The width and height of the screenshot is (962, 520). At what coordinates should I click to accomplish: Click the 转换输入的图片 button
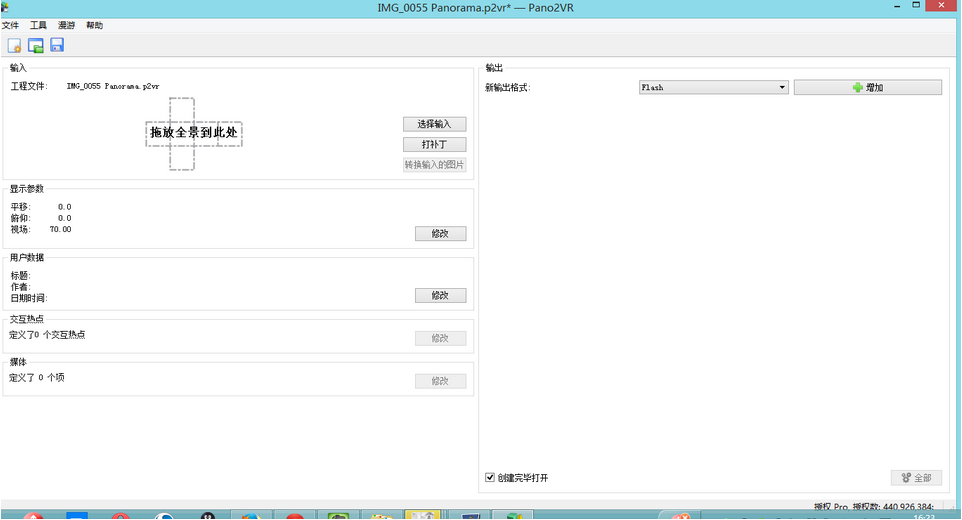435,165
